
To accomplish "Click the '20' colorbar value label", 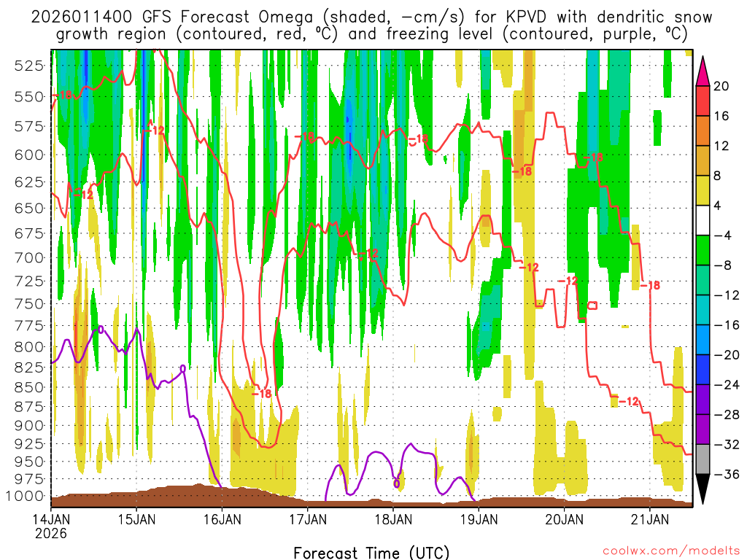I will tap(721, 86).
